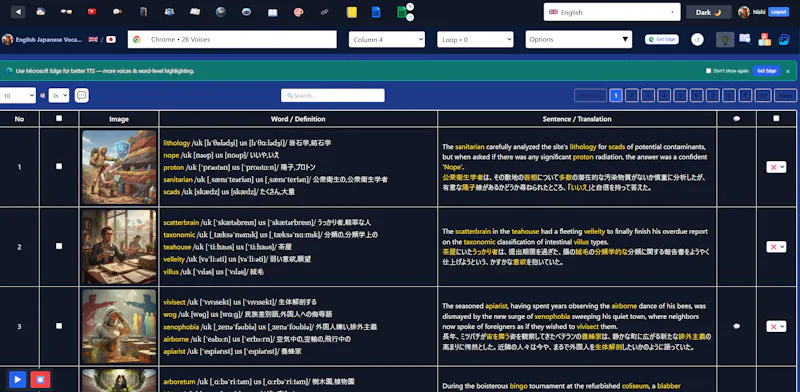Click the open book icon
Image resolution: width=800 pixels, height=392 pixels.
(x=272, y=12)
